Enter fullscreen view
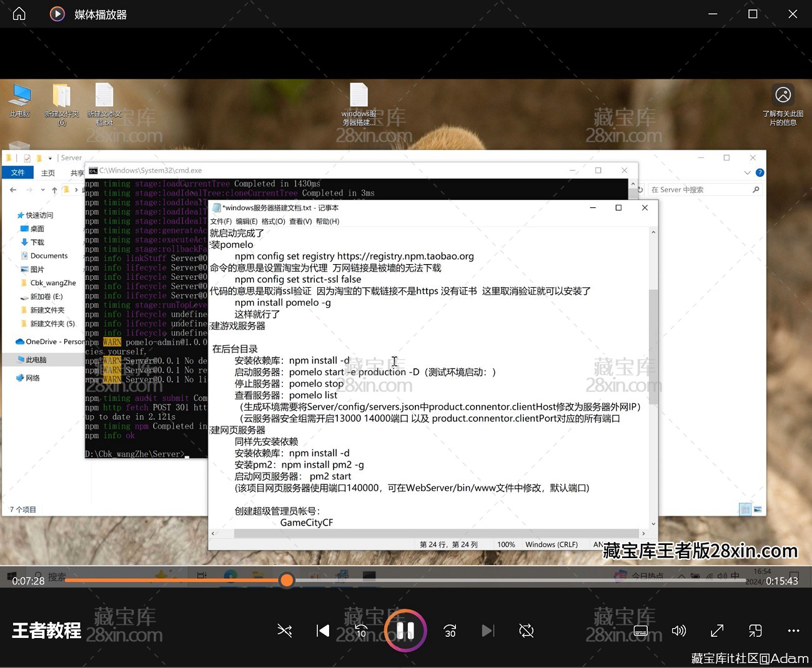The image size is (812, 668). pyautogui.click(x=716, y=631)
